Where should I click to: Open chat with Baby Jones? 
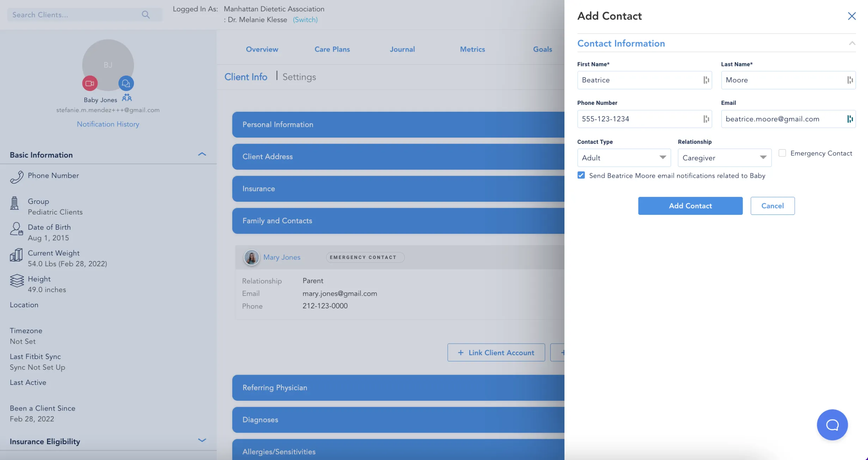(x=126, y=83)
